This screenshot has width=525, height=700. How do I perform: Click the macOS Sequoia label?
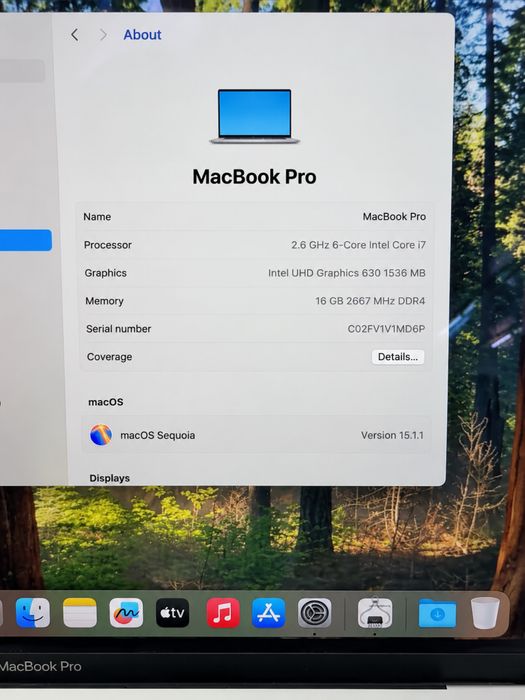(158, 435)
